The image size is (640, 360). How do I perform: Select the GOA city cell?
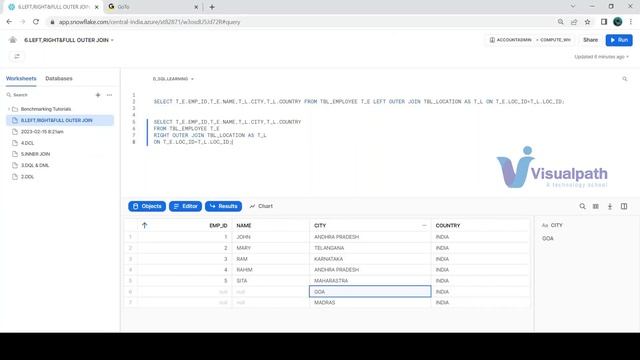coord(370,291)
